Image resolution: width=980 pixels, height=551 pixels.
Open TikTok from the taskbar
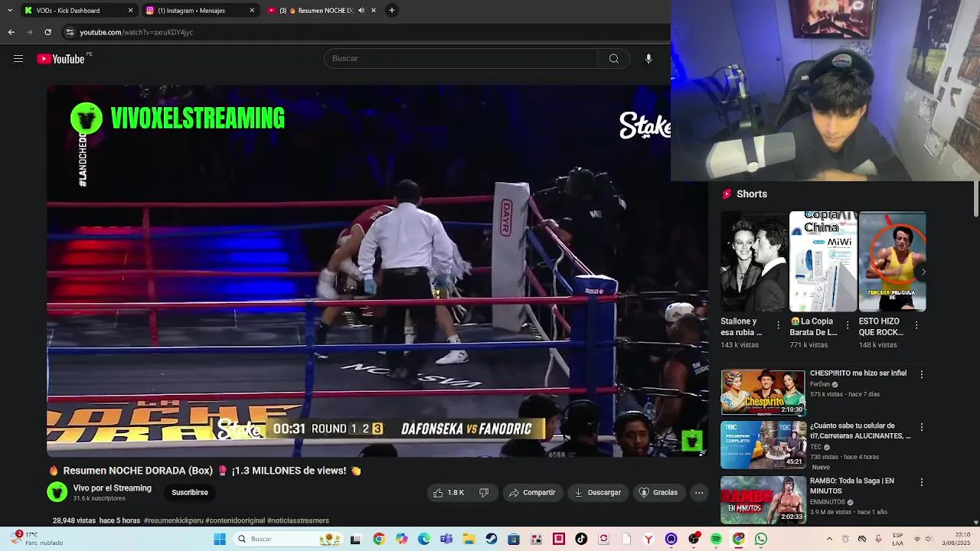pos(581,540)
